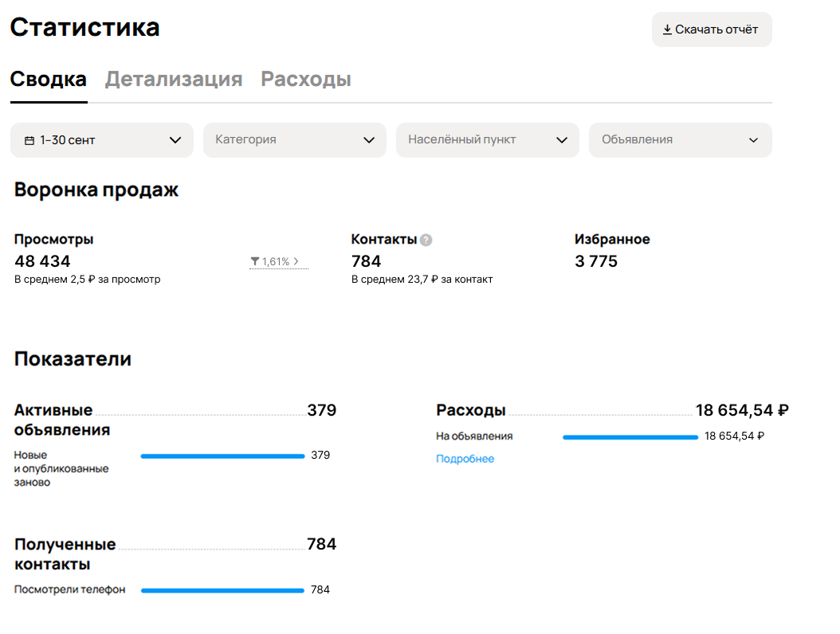Click the Избранное value 3 775
The width and height of the screenshot is (840, 634).
click(595, 261)
